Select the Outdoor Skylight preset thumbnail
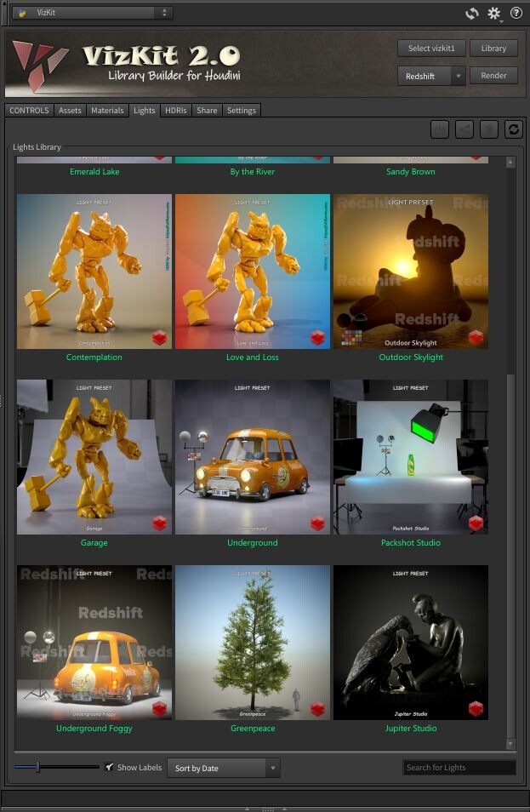Image resolution: width=530 pixels, height=812 pixels. [411, 272]
